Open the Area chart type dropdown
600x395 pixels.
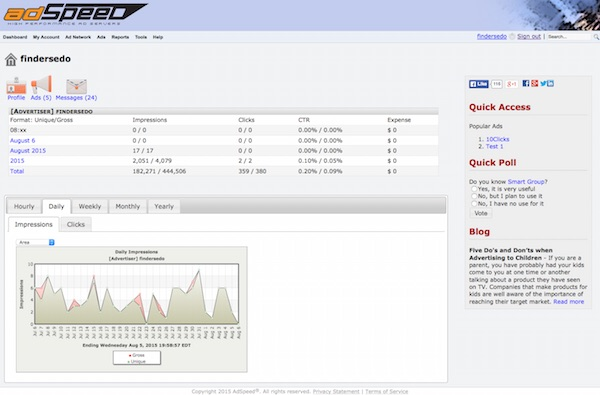(35, 242)
